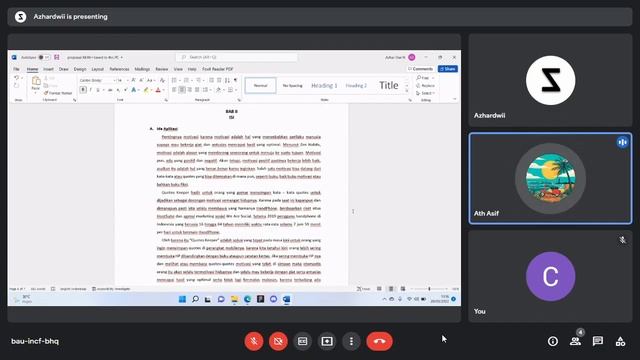Open File Explorer from taskbar

point(234,299)
